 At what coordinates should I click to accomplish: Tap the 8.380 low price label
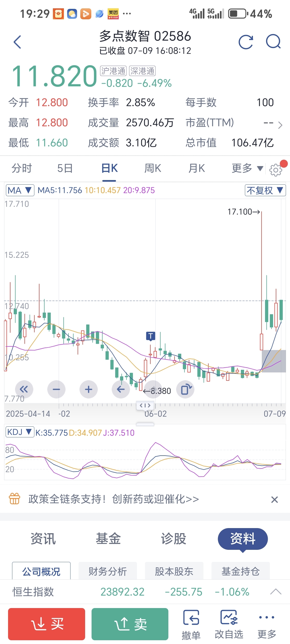tap(157, 391)
